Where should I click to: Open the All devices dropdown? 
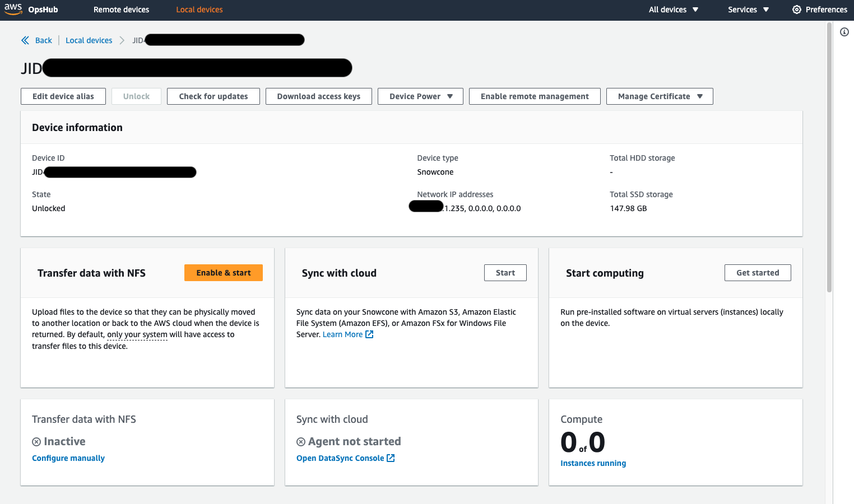coord(674,10)
